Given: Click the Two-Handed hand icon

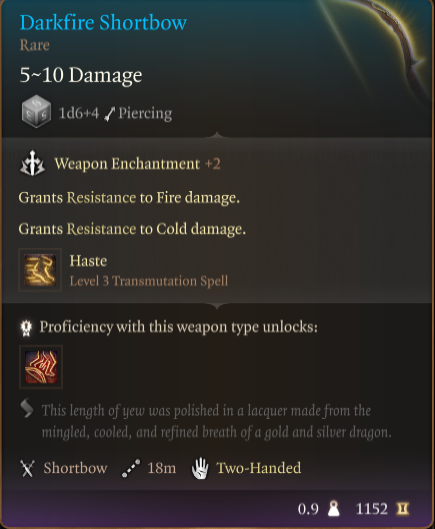Looking at the screenshot, I should pos(200,468).
